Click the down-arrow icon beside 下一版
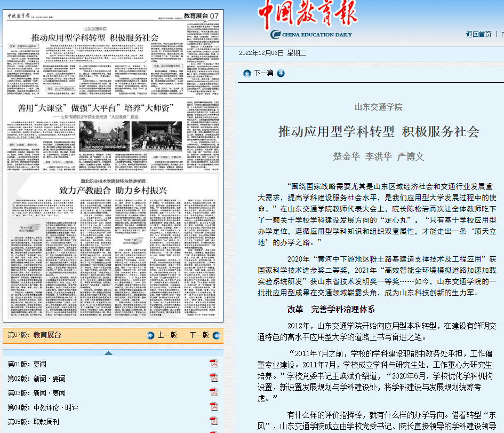The image size is (504, 433). [216, 335]
